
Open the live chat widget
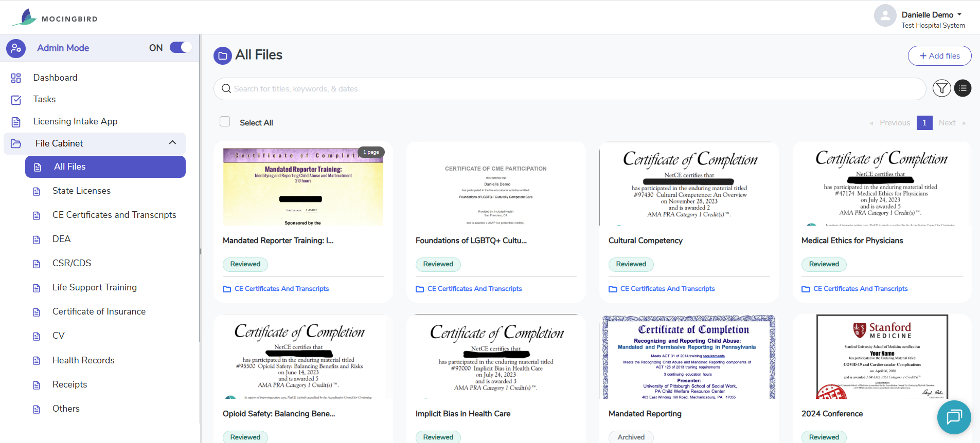954,417
